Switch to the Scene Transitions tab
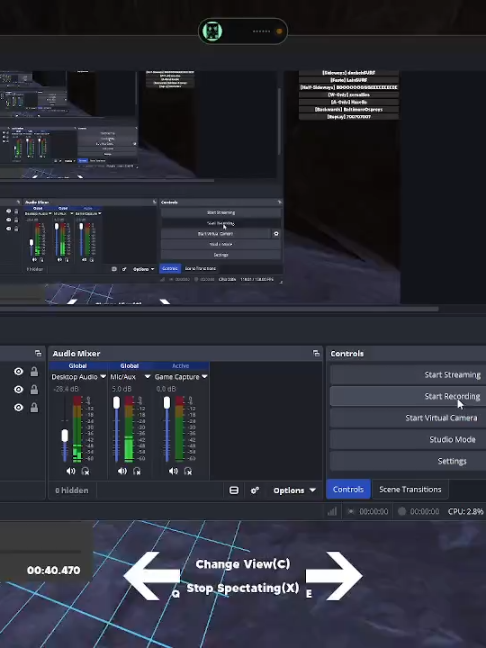The width and height of the screenshot is (486, 648). [410, 489]
